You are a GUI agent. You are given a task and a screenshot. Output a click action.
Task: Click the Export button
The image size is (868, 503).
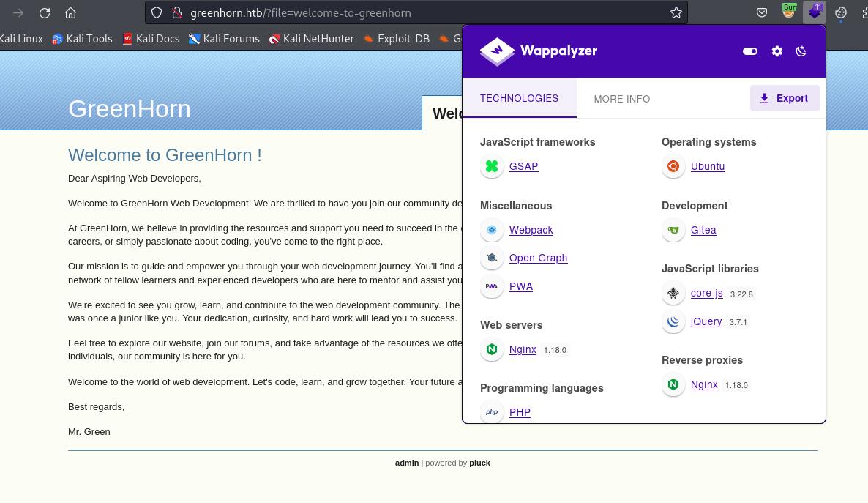point(785,98)
